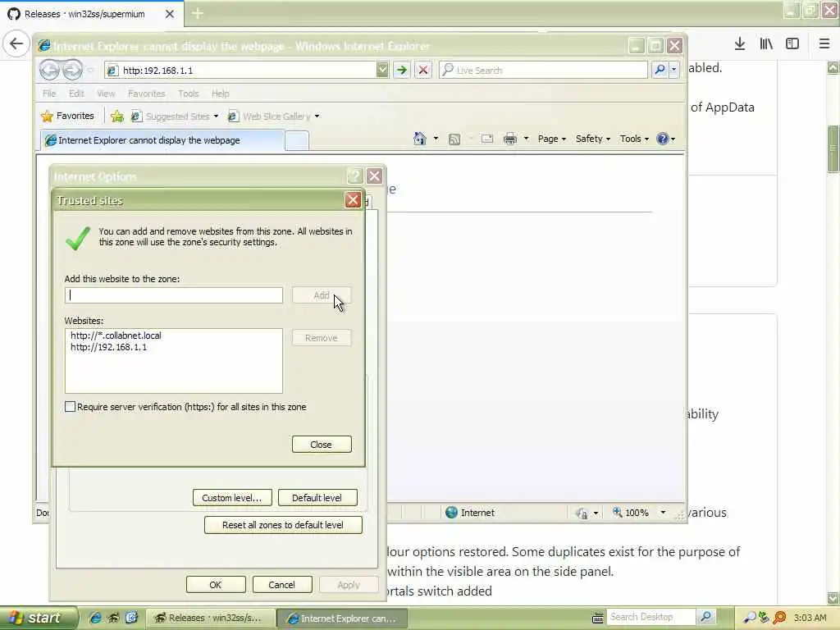This screenshot has width=840, height=630.
Task: Open the zoom level 100% dropdown arrow
Action: click(x=663, y=513)
